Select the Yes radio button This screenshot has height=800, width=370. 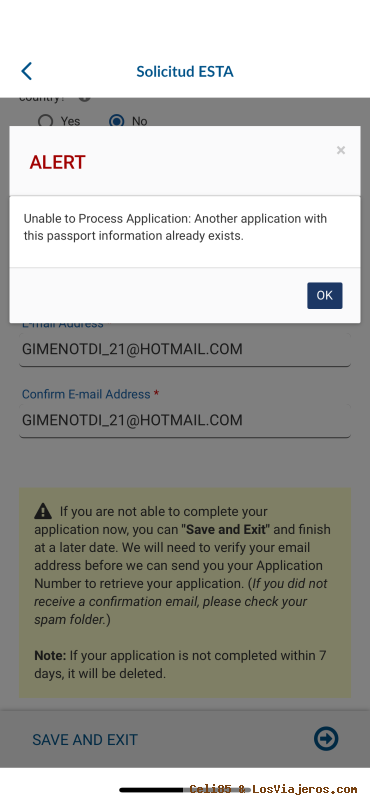coord(45,121)
